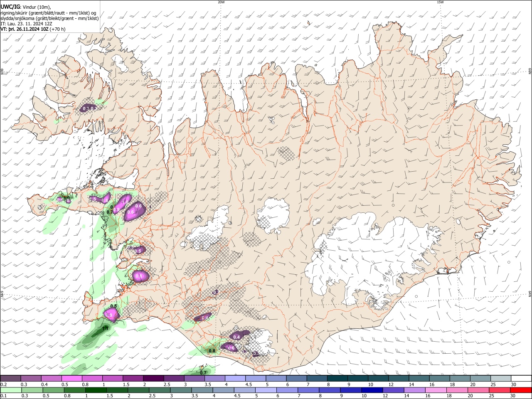Click the pale green 0.1 rain scale swatch

coord(11,390)
